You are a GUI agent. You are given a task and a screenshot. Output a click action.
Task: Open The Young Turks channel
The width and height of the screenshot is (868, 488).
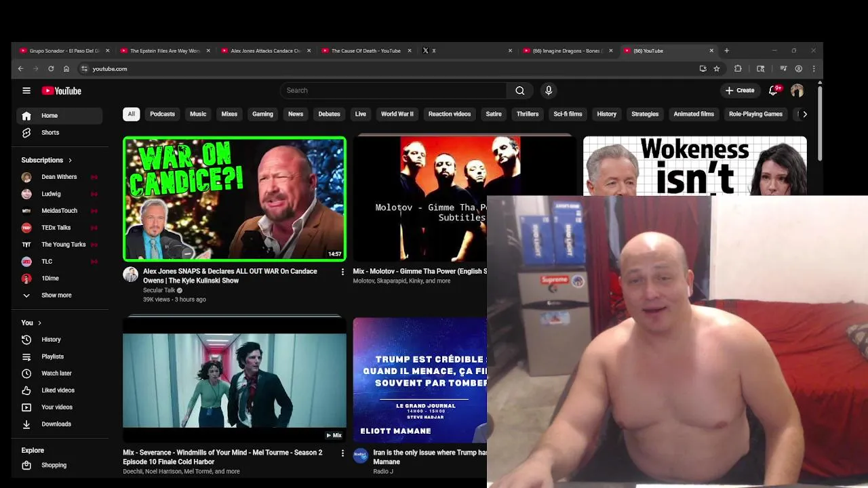click(60, 245)
